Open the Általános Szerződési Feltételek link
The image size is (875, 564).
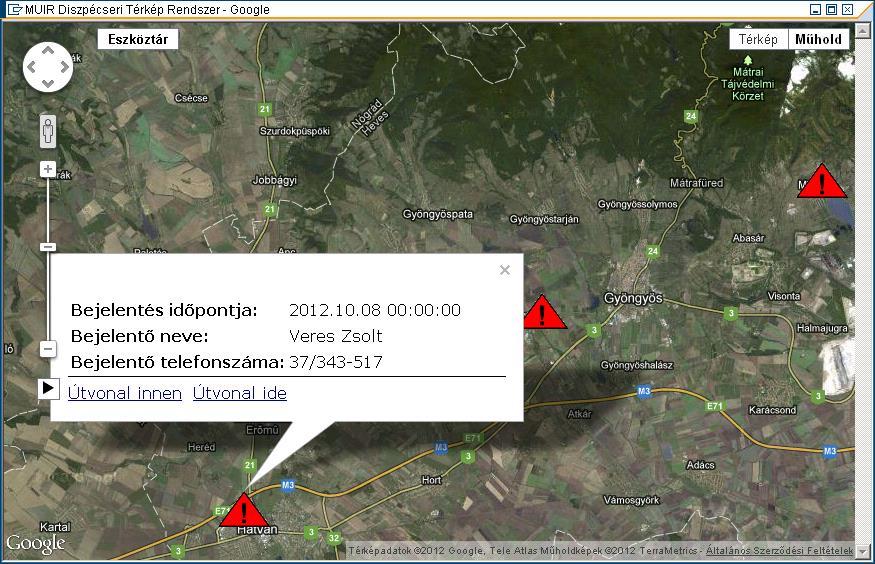(x=780, y=551)
